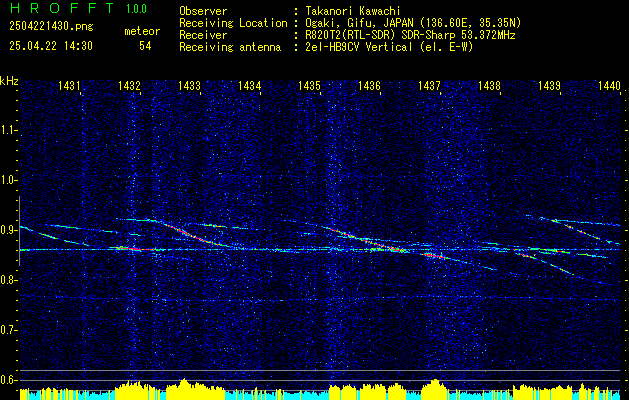
Task: Click time marker 1432
Action: 130,85
